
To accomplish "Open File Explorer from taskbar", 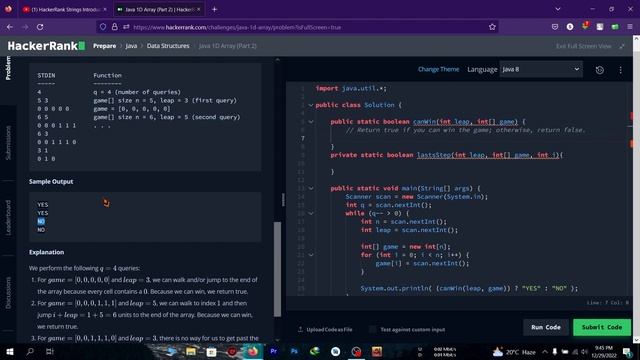I will click(191, 351).
